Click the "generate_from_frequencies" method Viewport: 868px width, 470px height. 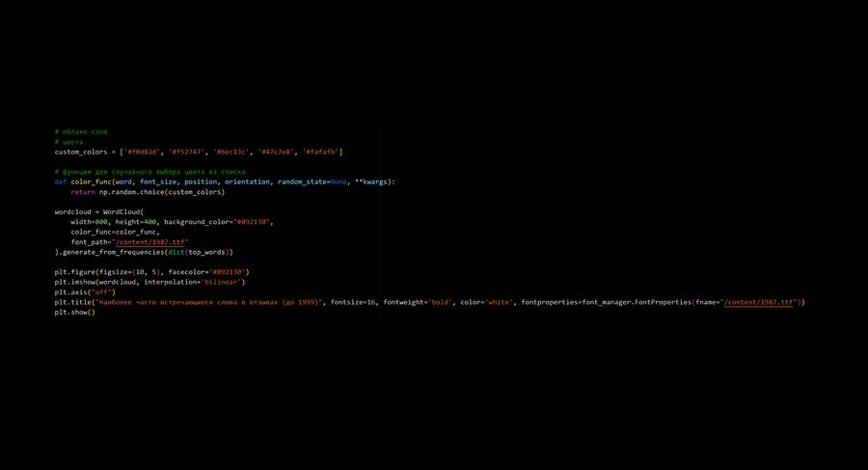pos(114,252)
